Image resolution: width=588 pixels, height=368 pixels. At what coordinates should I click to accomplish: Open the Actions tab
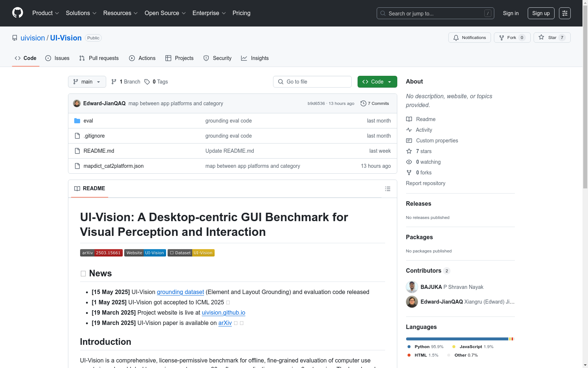point(142,58)
